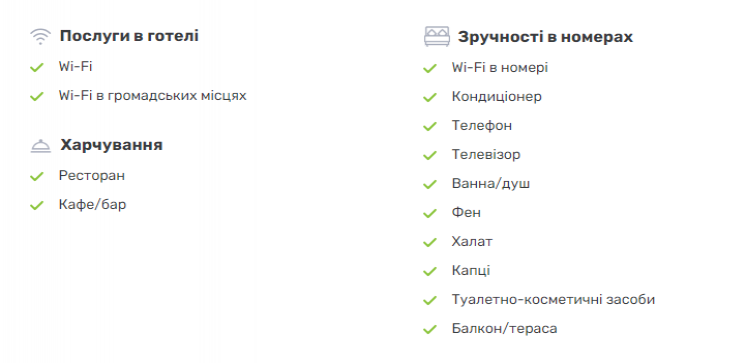Click the Wi-Fi в номері text
746x363 pixels.
(500, 68)
